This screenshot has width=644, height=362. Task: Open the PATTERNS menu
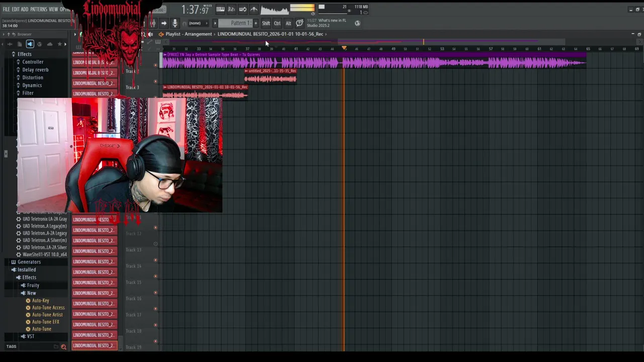coord(39,9)
